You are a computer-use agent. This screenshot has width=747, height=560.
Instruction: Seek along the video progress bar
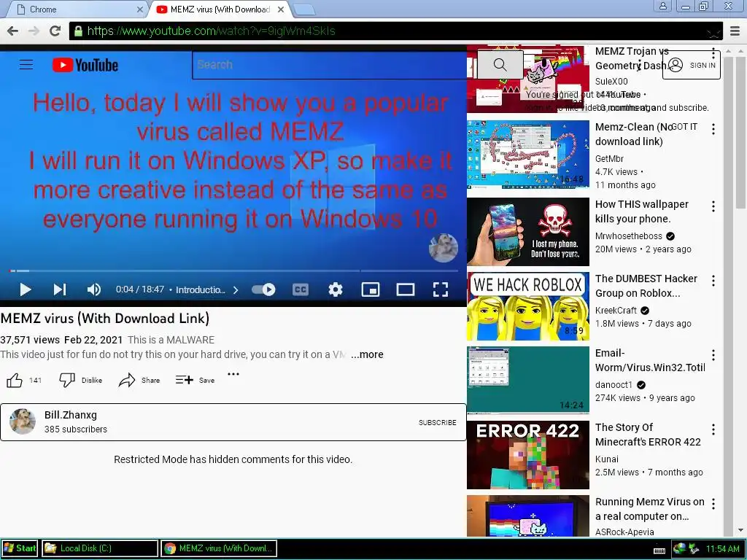233,271
